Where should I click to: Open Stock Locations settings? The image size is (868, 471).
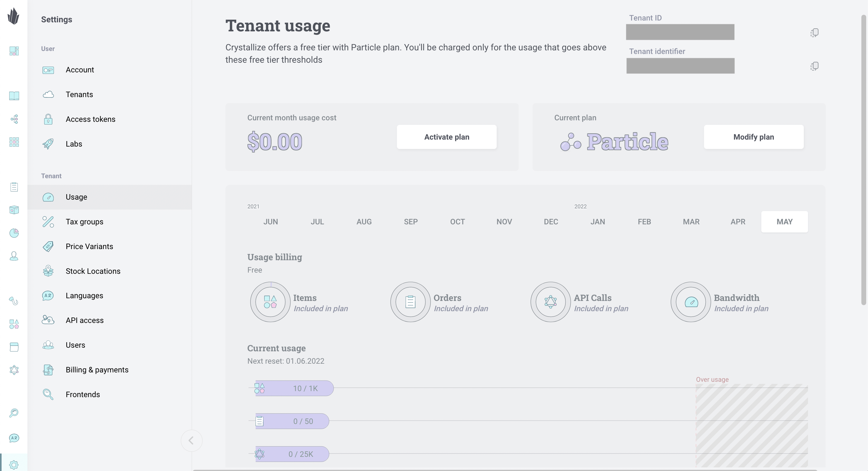[109, 271]
